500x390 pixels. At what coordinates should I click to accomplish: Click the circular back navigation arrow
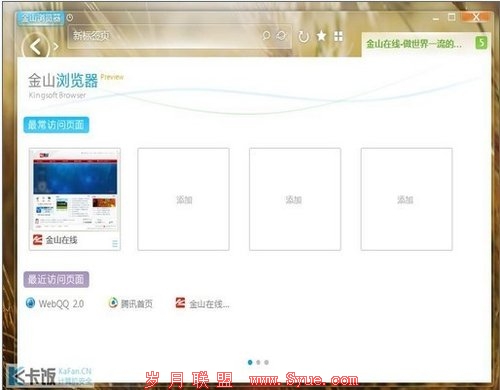click(x=36, y=47)
